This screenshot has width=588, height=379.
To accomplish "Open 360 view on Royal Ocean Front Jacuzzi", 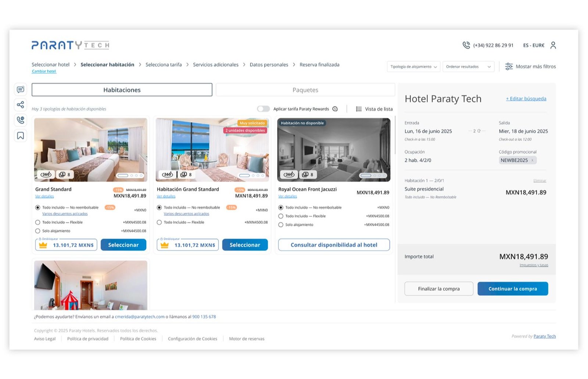I will 289,174.
